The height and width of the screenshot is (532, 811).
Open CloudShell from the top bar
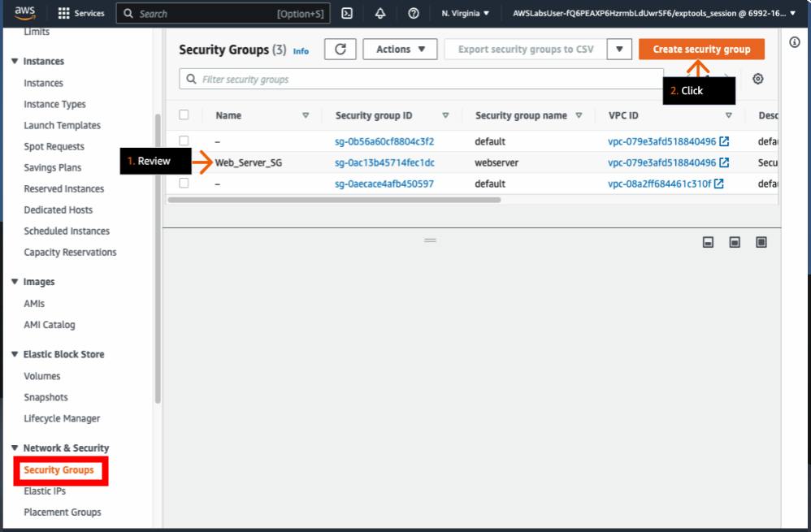point(347,13)
